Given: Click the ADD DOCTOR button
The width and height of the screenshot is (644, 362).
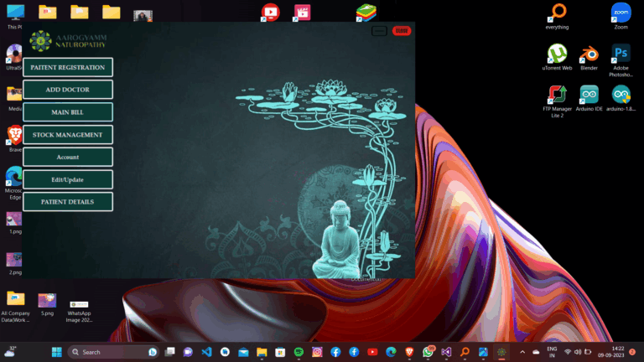Looking at the screenshot, I should click(x=68, y=90).
